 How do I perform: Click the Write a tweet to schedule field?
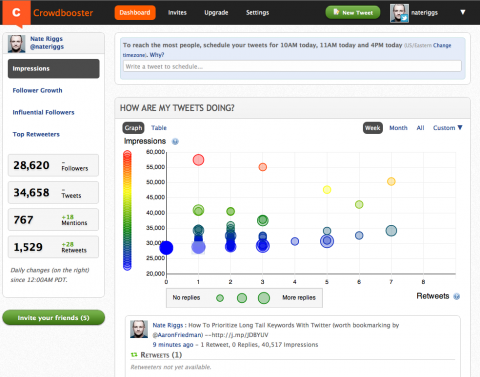pos(292,66)
